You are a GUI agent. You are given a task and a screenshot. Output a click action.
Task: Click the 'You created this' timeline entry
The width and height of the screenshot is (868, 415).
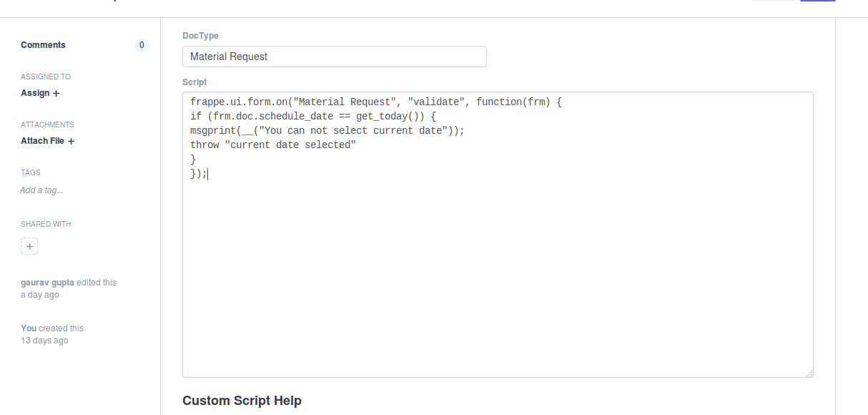[52, 328]
